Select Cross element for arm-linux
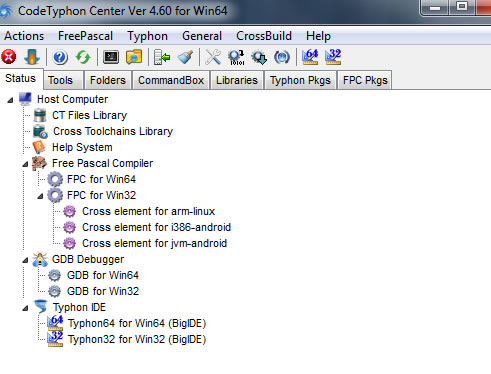 pyautogui.click(x=148, y=211)
